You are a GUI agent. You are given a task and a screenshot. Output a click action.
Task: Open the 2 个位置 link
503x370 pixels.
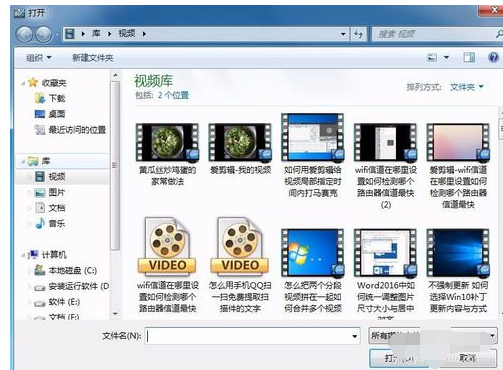(x=173, y=95)
